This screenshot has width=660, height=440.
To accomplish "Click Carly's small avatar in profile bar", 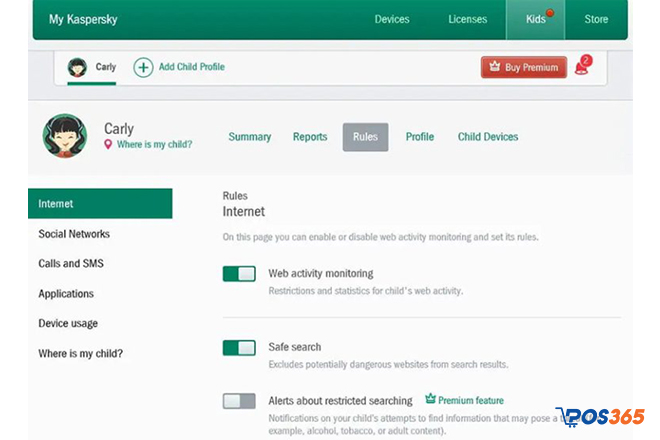I will pyautogui.click(x=77, y=67).
